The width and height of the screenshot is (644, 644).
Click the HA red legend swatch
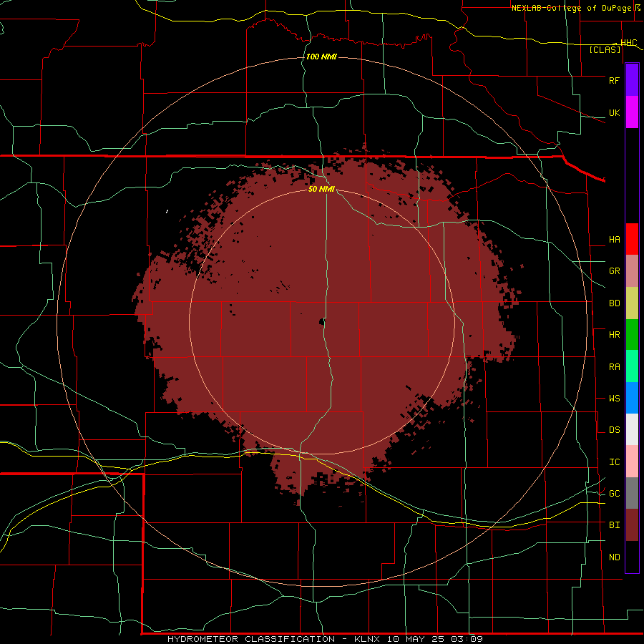pyautogui.click(x=632, y=239)
